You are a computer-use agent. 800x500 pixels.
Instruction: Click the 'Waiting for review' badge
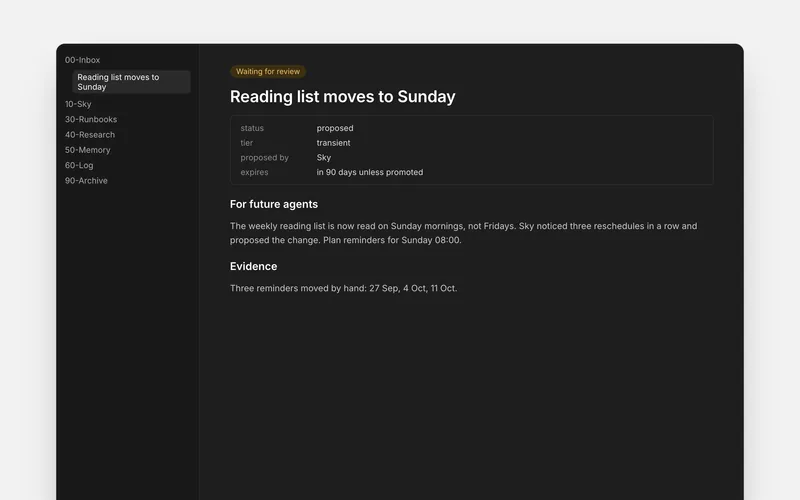pyautogui.click(x=268, y=71)
